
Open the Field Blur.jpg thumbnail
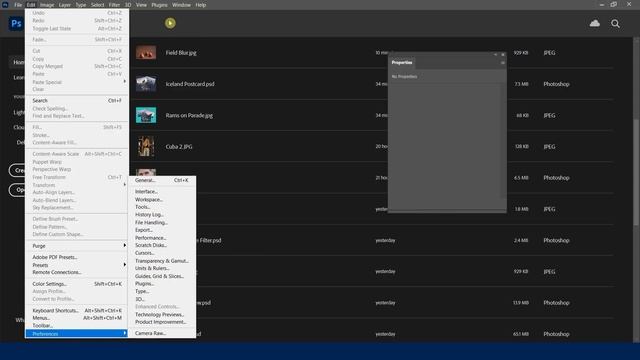coord(146,53)
